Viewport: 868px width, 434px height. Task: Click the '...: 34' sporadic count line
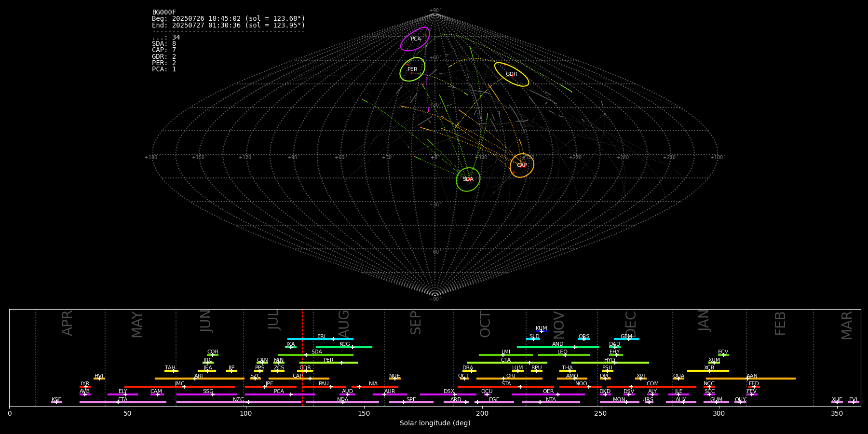click(x=166, y=38)
